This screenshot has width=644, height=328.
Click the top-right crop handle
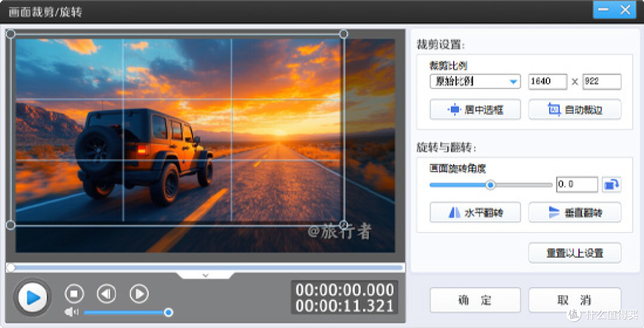(x=344, y=34)
